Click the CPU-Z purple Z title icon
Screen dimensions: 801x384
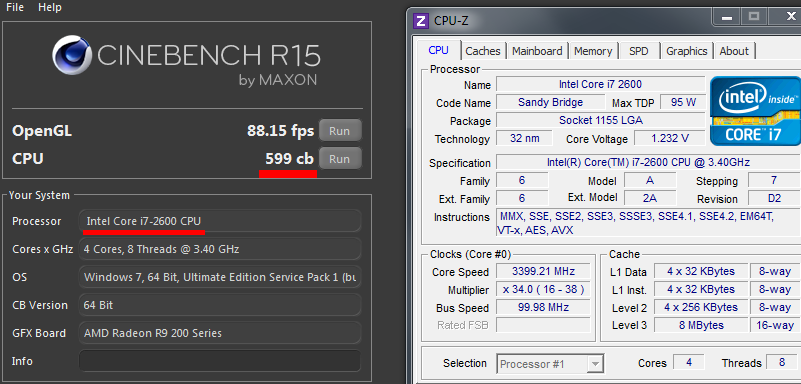421,20
